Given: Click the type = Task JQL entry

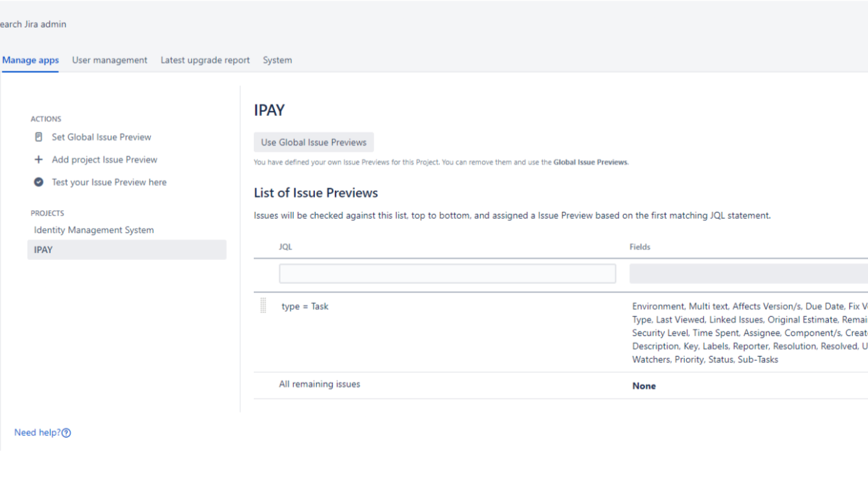Looking at the screenshot, I should [x=305, y=307].
